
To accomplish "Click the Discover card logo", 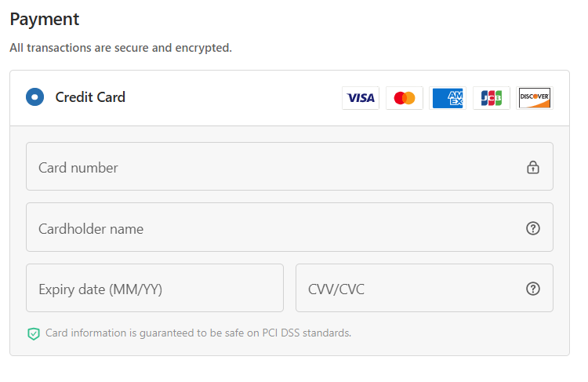I will click(535, 98).
